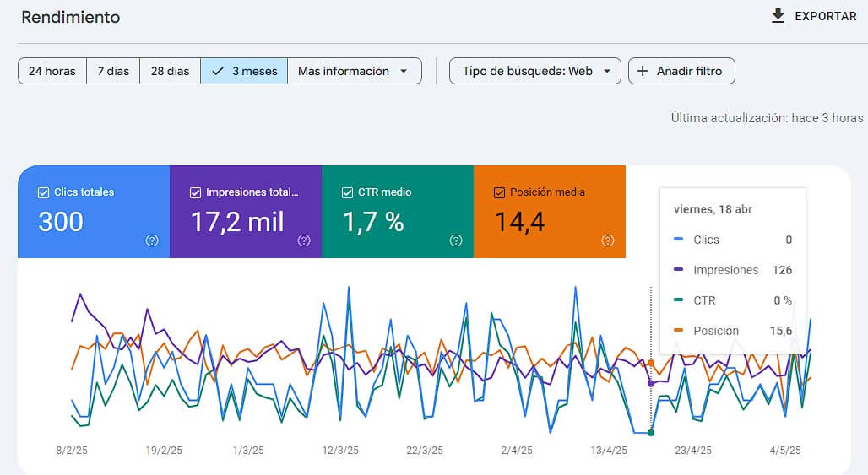The image size is (868, 475).
Task: Open help icon on Posición media card
Action: pos(608,240)
